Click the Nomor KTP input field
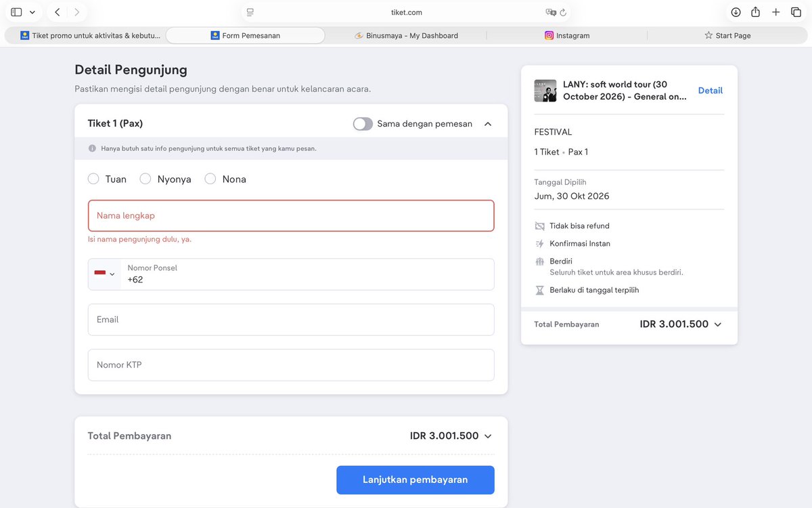Screen dimensions: 812x508 [x=291, y=365]
